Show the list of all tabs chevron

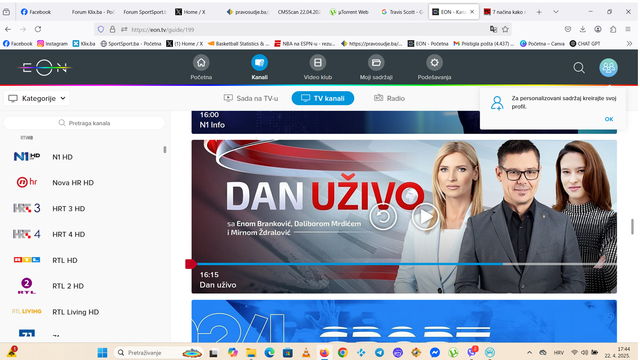[x=556, y=12]
